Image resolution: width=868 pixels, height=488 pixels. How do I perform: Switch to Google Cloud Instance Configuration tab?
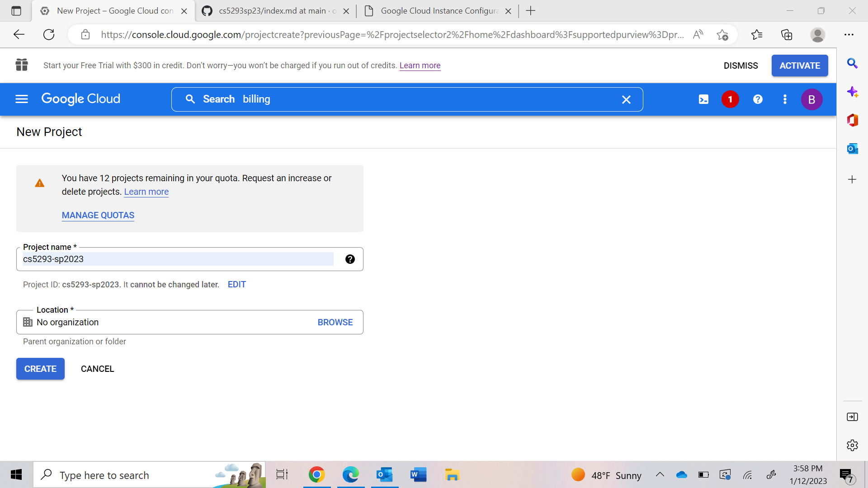click(x=439, y=11)
